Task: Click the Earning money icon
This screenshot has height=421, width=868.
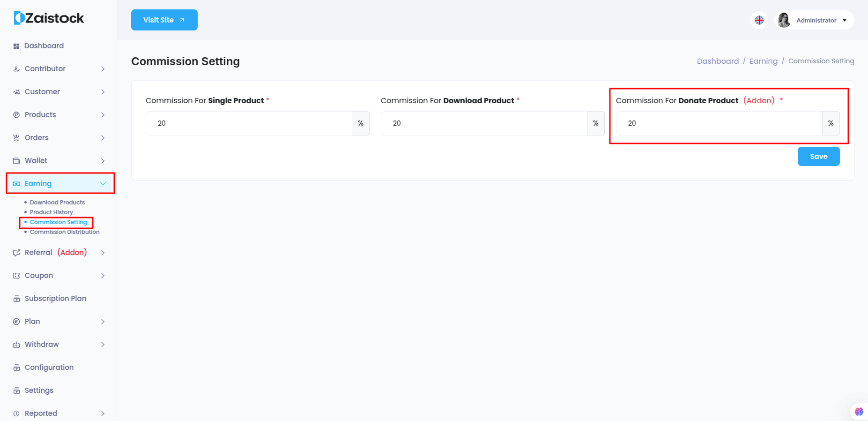Action: [16, 184]
